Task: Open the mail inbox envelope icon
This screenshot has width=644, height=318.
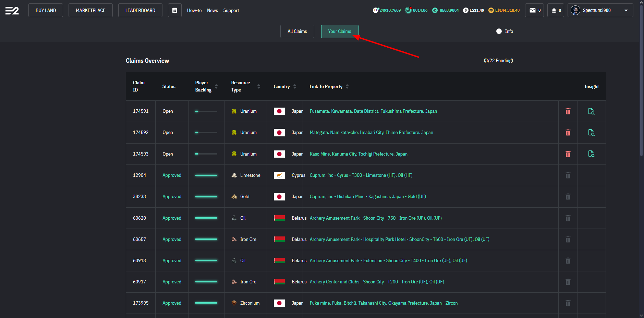Action: pos(533,10)
